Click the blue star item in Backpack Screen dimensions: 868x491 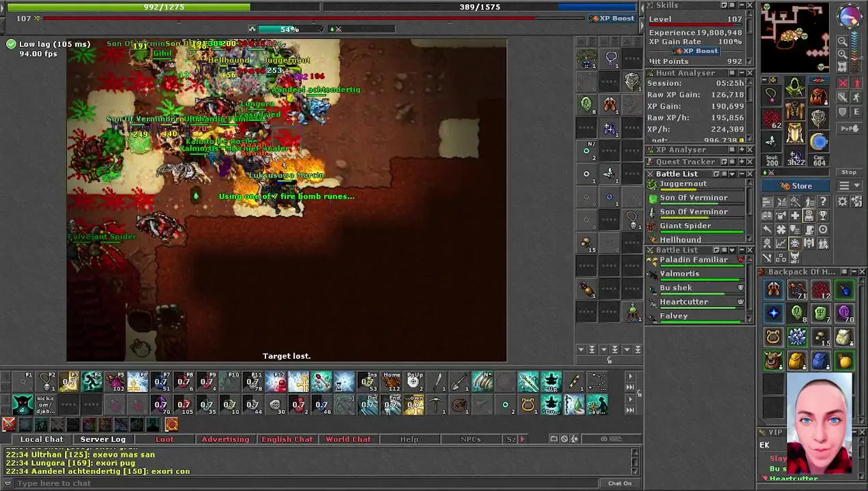click(x=773, y=313)
